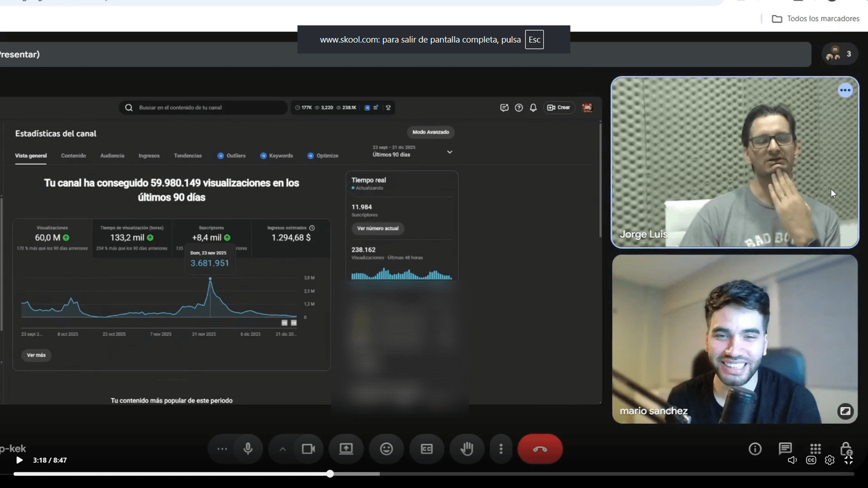Switch to the Ingresos tab

point(149,156)
